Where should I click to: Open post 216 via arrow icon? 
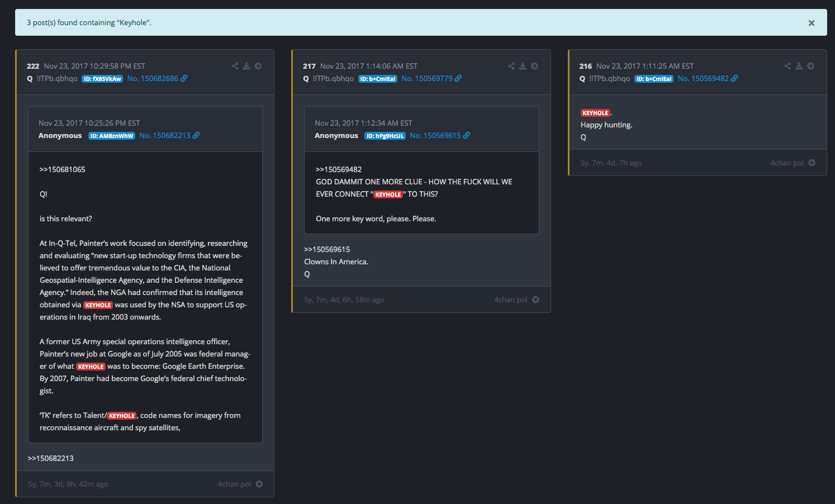click(x=810, y=66)
